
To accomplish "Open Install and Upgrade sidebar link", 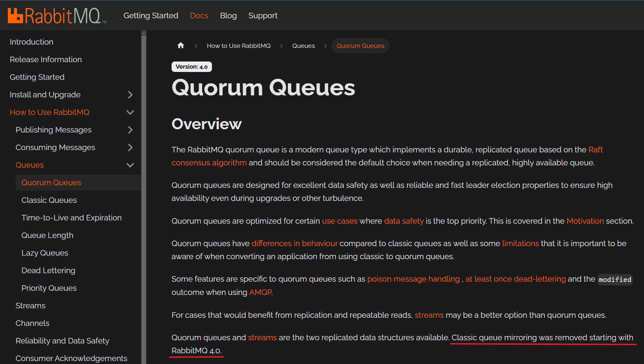I will click(x=45, y=95).
